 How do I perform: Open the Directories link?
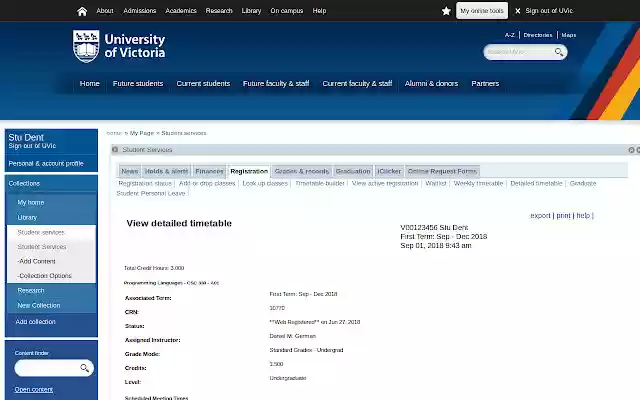(538, 35)
